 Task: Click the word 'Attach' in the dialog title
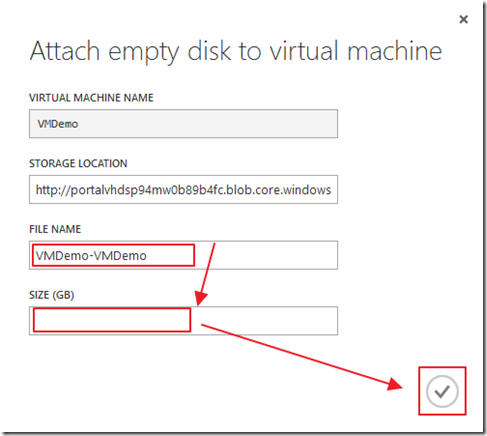(x=65, y=51)
